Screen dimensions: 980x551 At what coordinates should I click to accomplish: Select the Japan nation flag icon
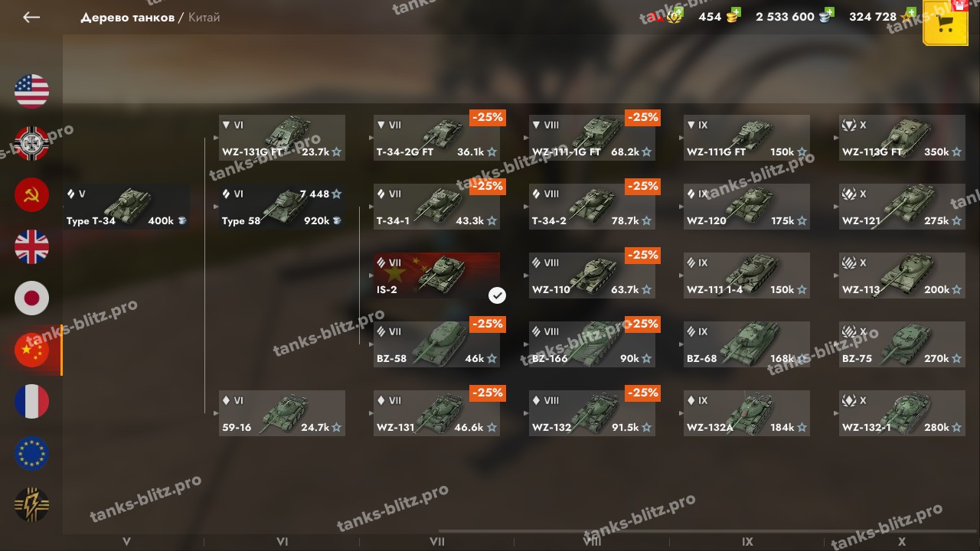point(32,298)
